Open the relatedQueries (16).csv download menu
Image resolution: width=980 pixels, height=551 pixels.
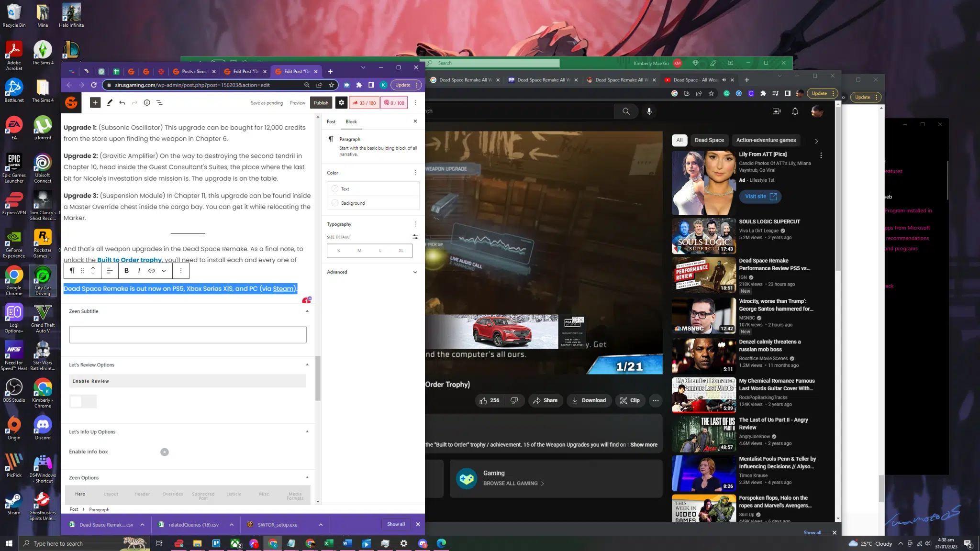(232, 525)
